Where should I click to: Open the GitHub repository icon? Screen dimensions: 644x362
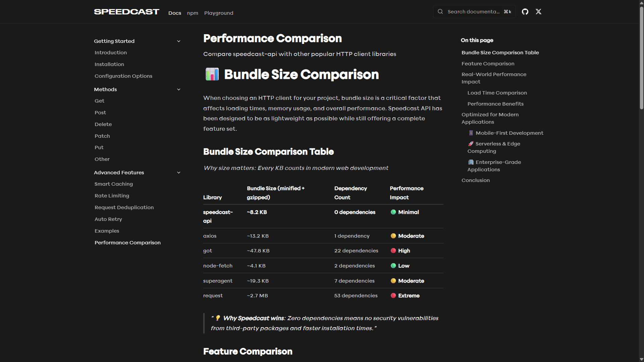[525, 12]
